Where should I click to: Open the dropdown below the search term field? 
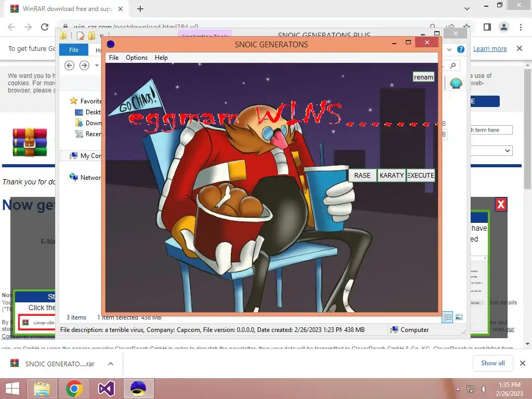tap(491, 151)
